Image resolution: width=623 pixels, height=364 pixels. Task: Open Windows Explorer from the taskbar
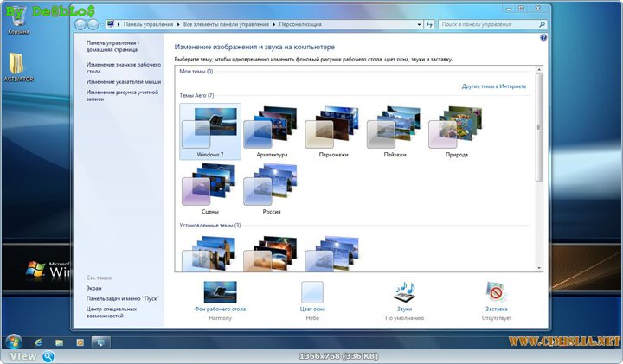59,342
